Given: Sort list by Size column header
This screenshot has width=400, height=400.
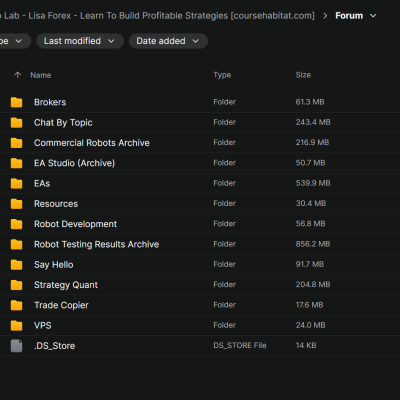Looking at the screenshot, I should [x=303, y=75].
